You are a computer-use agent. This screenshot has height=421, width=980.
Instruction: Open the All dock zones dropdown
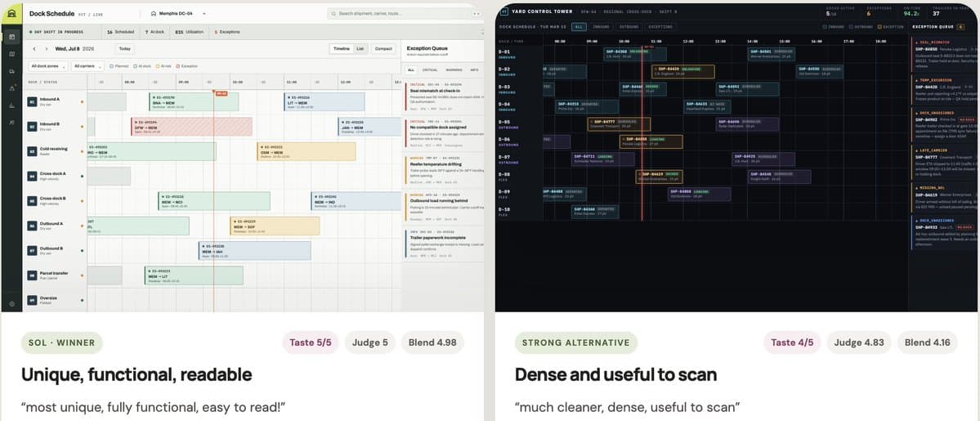click(47, 65)
